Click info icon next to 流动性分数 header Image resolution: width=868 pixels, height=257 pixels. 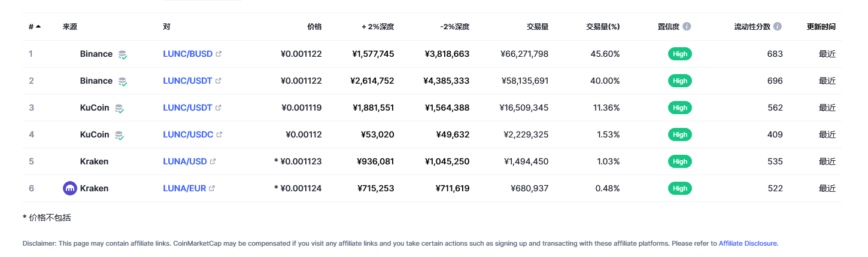(x=777, y=27)
